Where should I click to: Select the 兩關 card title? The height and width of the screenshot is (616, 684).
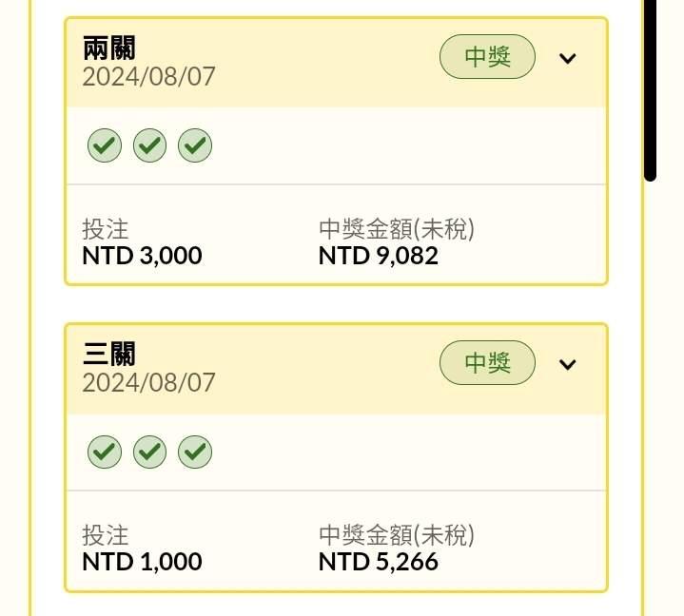(x=109, y=48)
